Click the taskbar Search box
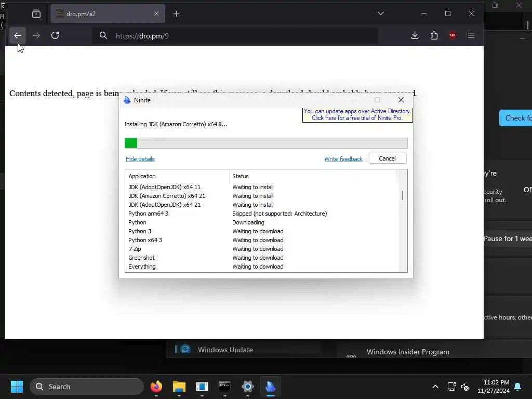This screenshot has width=532, height=399. (x=87, y=387)
